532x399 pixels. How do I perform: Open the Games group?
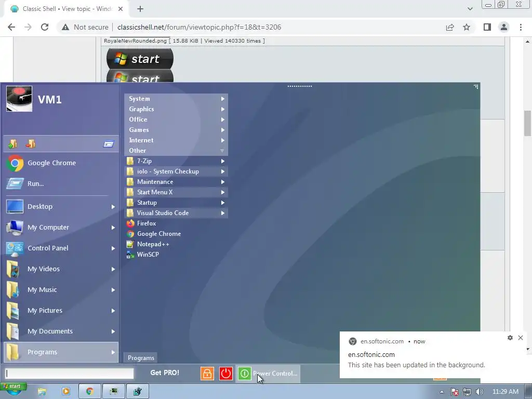[176, 129]
